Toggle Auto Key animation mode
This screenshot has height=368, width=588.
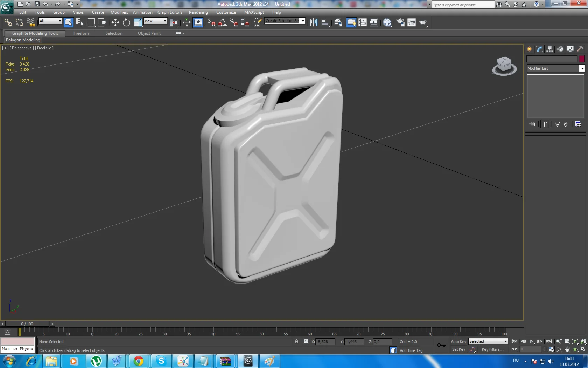click(x=458, y=342)
